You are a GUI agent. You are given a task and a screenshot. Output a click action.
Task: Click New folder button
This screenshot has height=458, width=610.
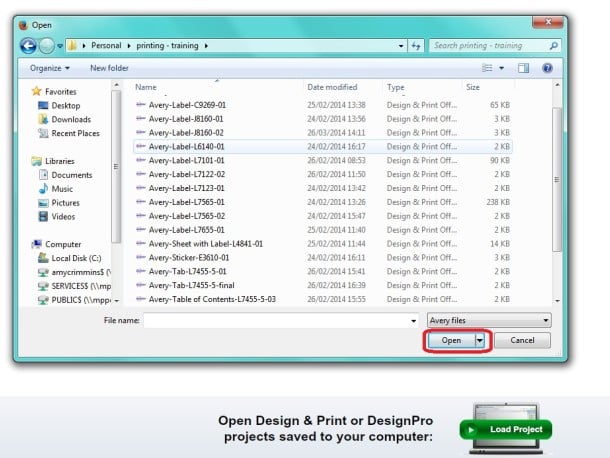109,68
